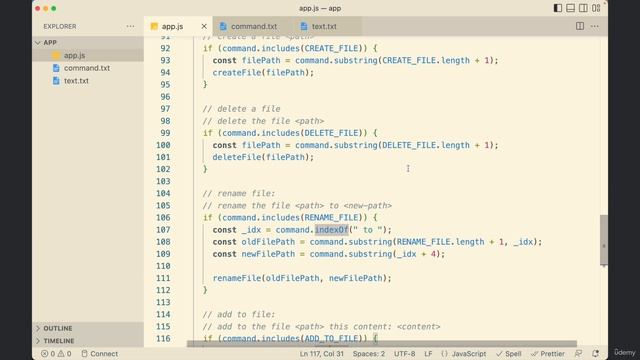Toggle the secondary side bar layout icon

tap(583, 8)
